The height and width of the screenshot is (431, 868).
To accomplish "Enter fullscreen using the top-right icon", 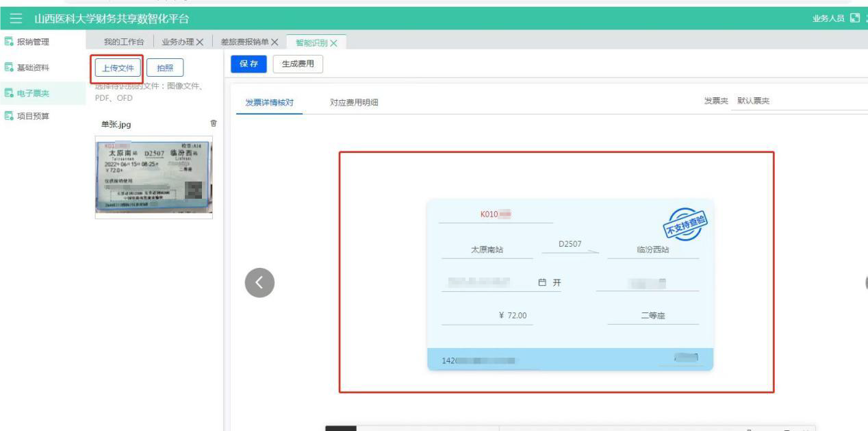I will coord(854,16).
